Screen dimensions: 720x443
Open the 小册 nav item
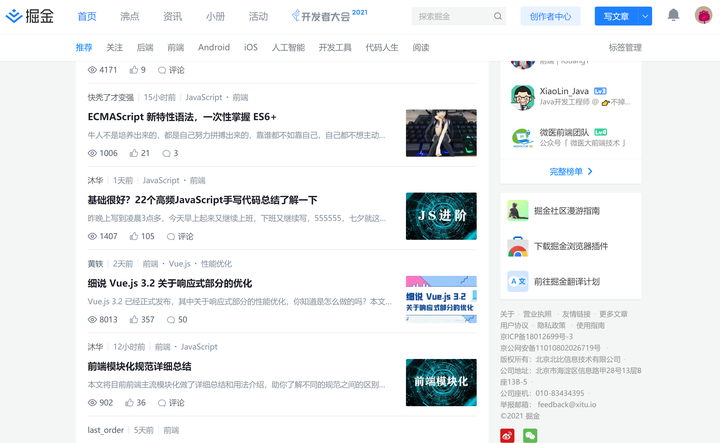pyautogui.click(x=215, y=17)
